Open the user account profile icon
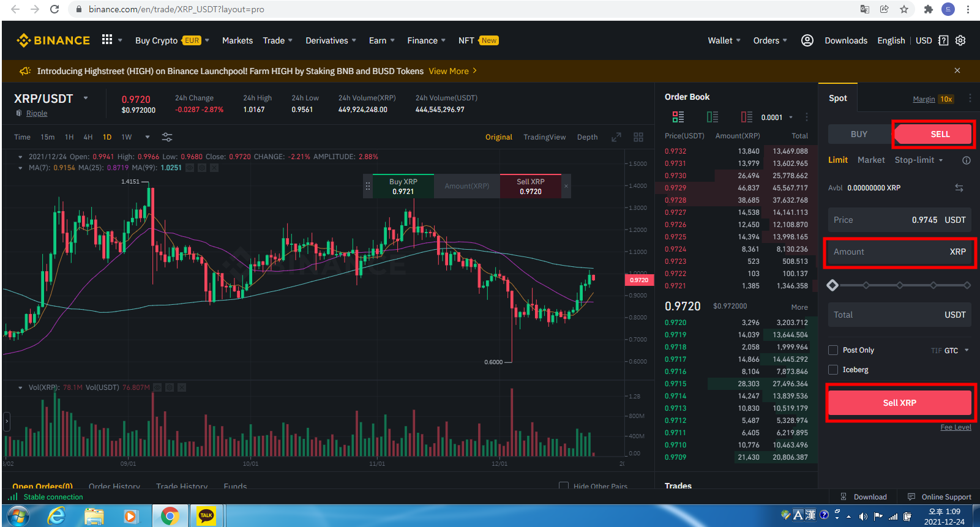The width and height of the screenshot is (980, 527). [x=807, y=40]
